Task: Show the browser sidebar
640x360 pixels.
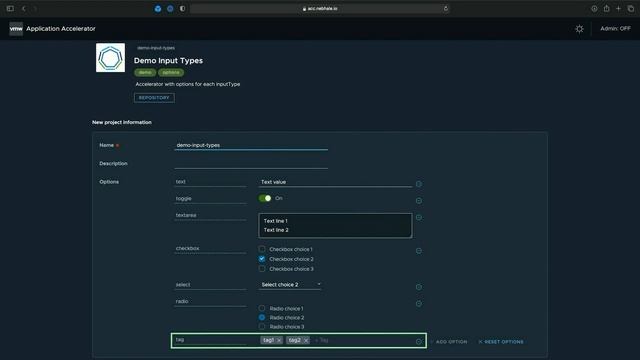Action: [10, 8]
